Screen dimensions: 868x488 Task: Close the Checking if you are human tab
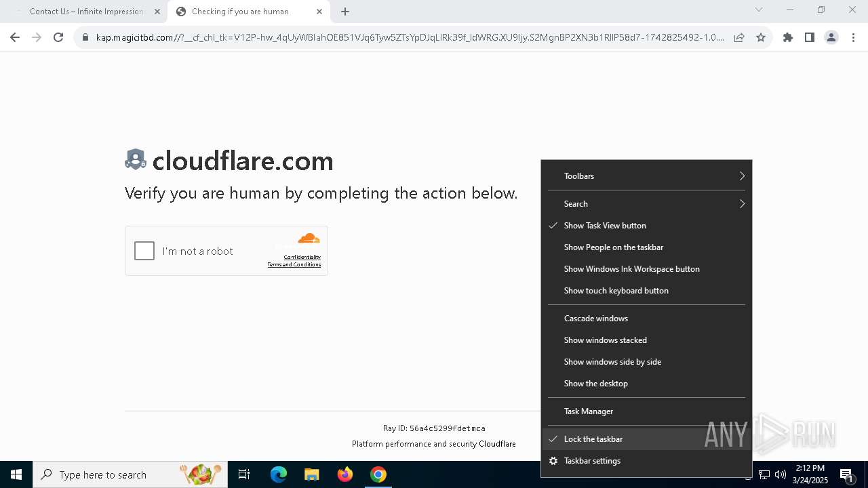(319, 12)
